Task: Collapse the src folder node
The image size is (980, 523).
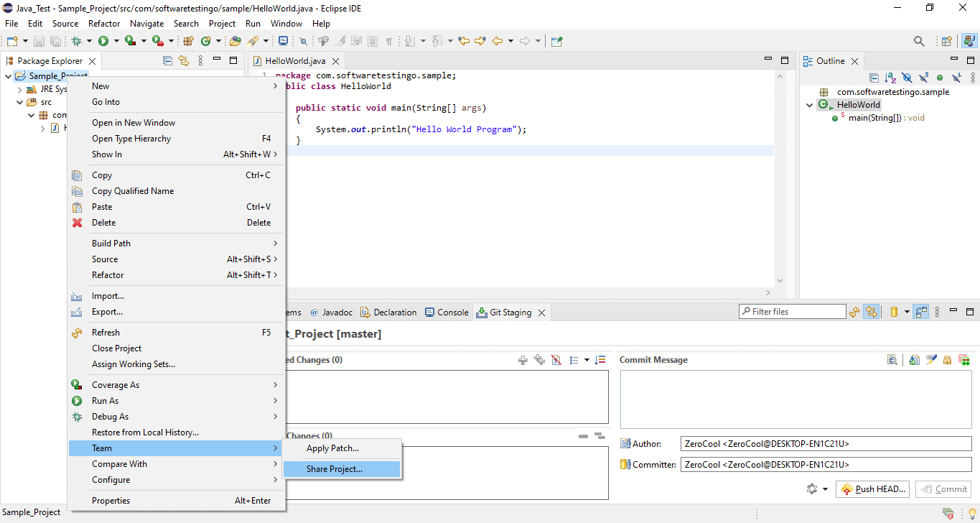Action: [20, 103]
